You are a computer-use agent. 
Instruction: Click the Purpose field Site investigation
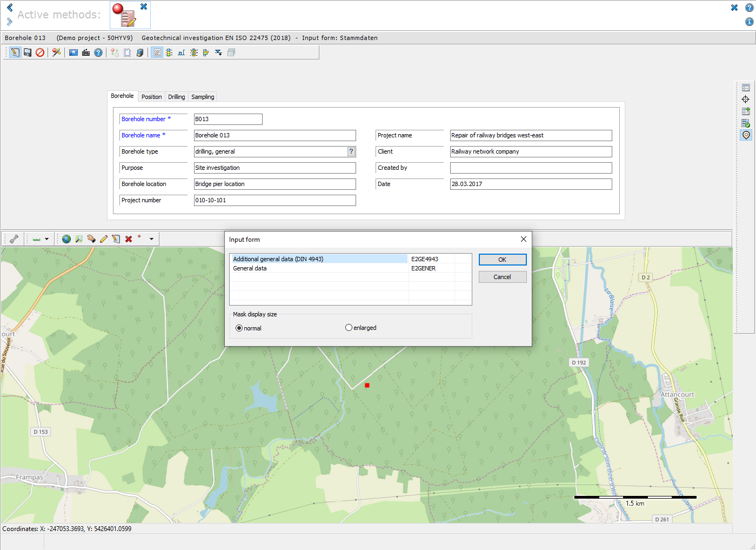275,168
